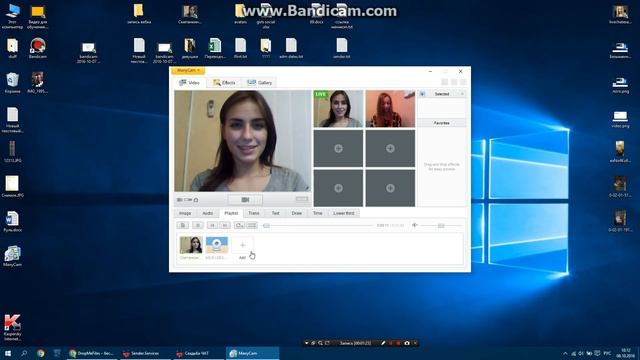The width and height of the screenshot is (640, 360).
Task: Add source in bottom-left empty slot
Action: 338,188
